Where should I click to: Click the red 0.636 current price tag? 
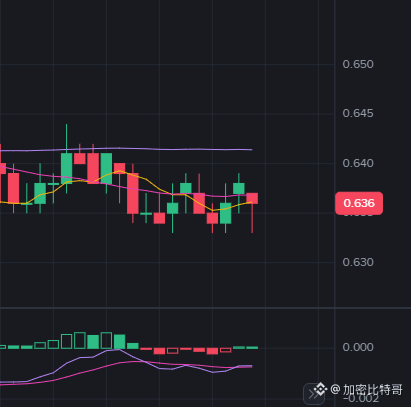pyautogui.click(x=359, y=203)
